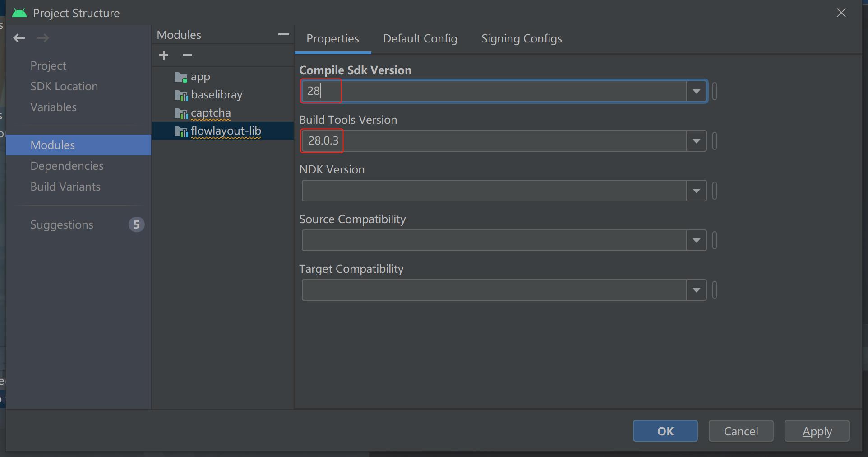
Task: Select the app module
Action: (x=200, y=78)
